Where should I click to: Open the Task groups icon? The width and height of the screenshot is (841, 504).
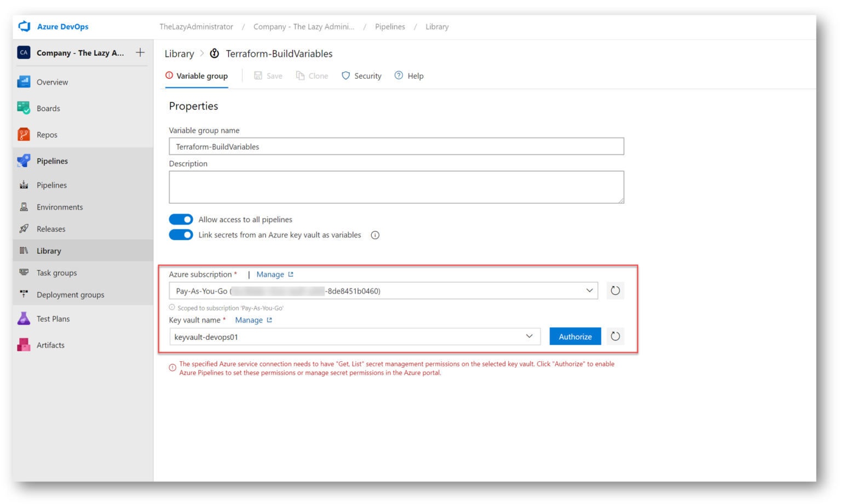(x=24, y=273)
